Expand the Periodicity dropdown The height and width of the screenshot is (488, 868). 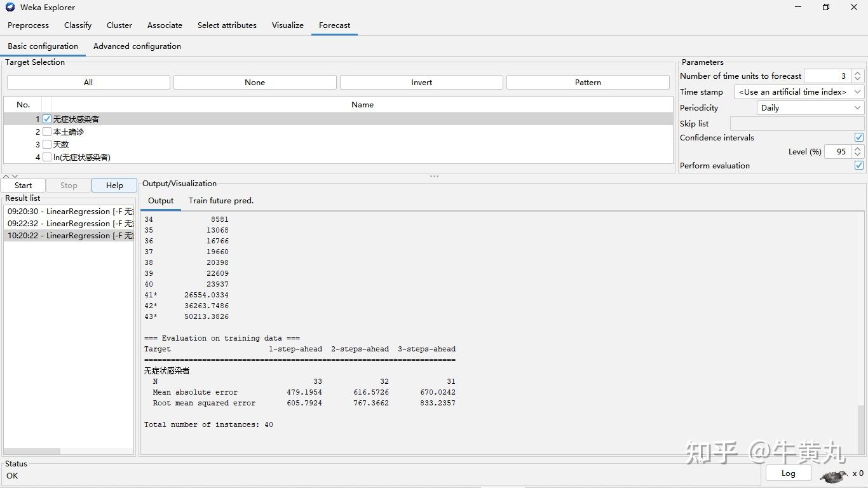[810, 107]
